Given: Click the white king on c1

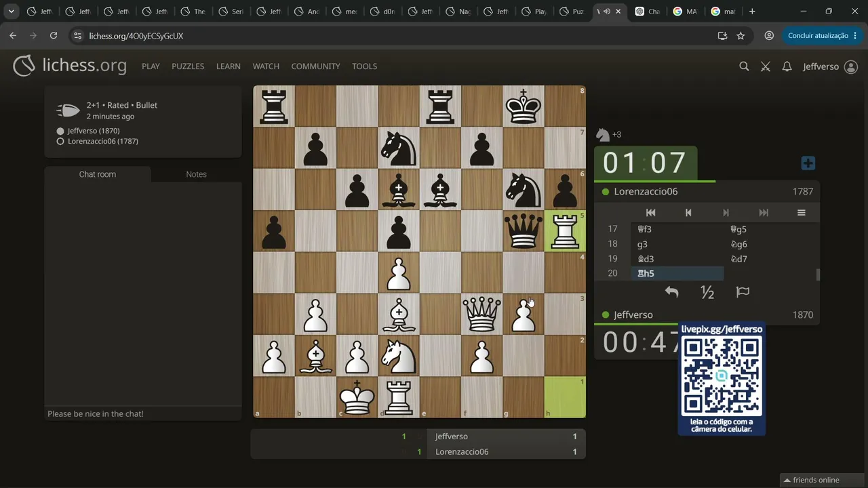Looking at the screenshot, I should [357, 397].
